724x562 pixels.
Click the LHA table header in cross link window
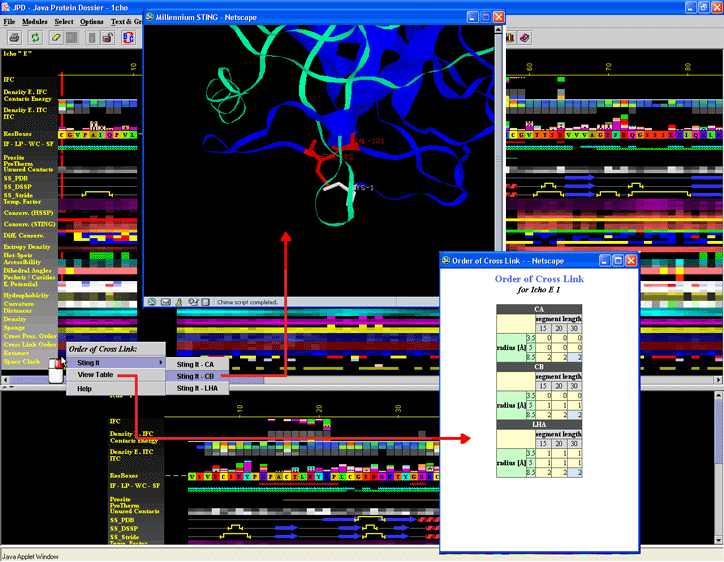pos(539,424)
